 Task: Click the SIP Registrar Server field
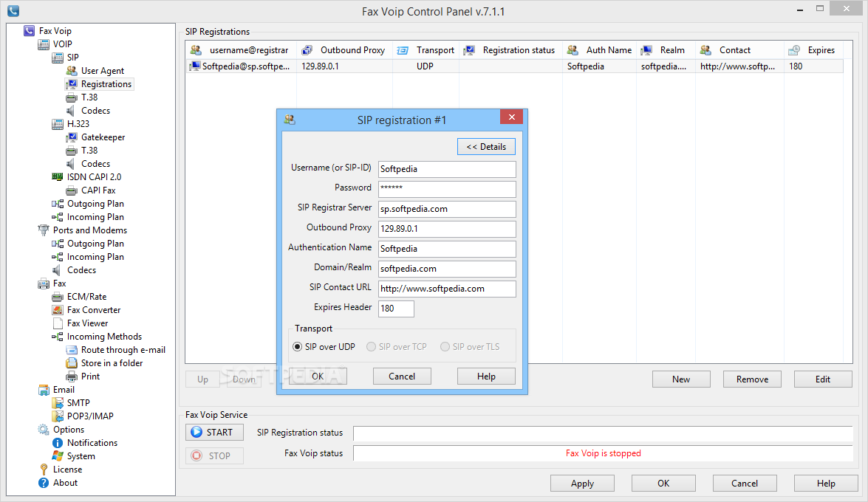tap(447, 209)
